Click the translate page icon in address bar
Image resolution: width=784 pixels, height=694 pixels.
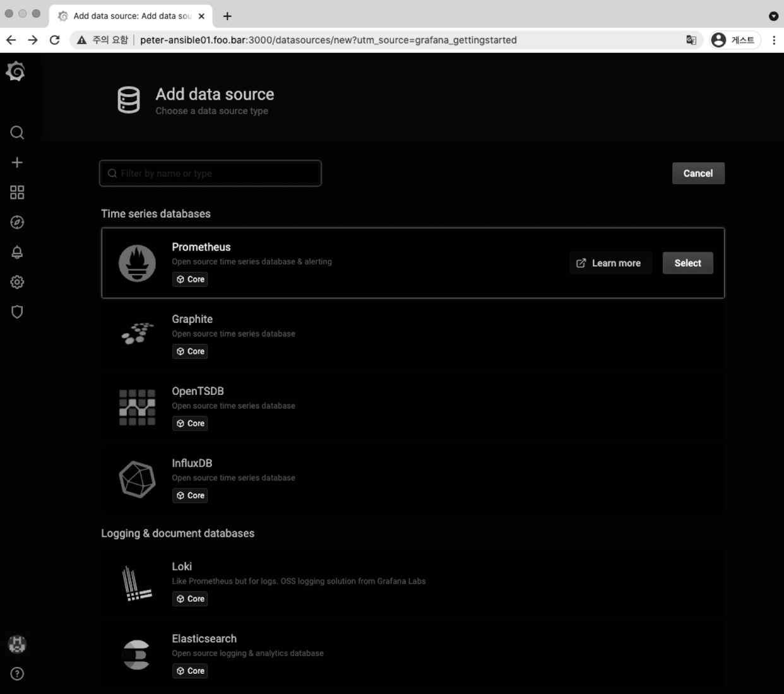coord(691,40)
